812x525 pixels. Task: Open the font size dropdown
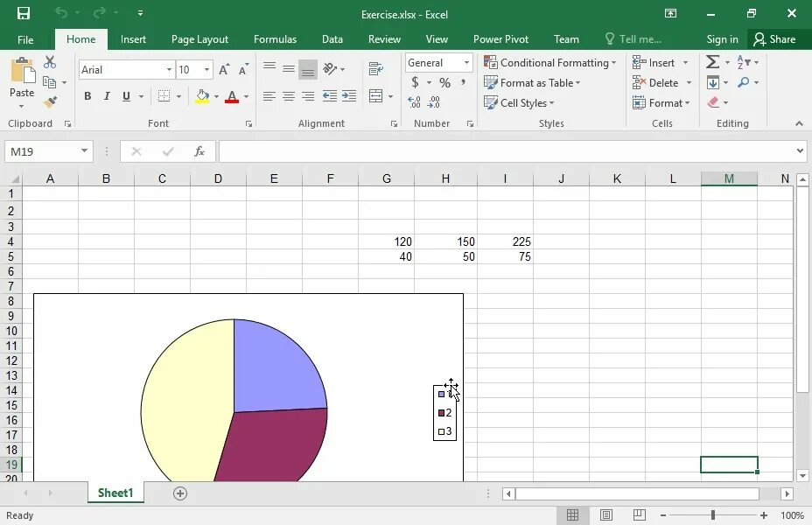[206, 69]
